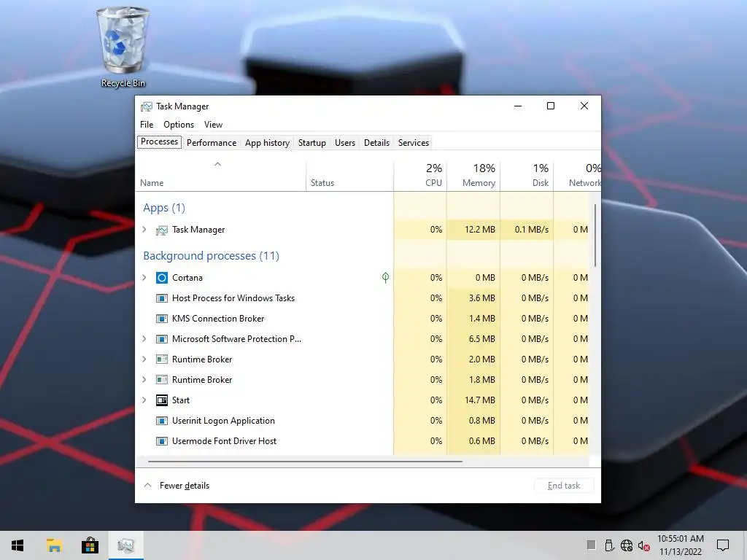Switch to the Performance tab
The width and height of the screenshot is (747, 560).
point(212,143)
